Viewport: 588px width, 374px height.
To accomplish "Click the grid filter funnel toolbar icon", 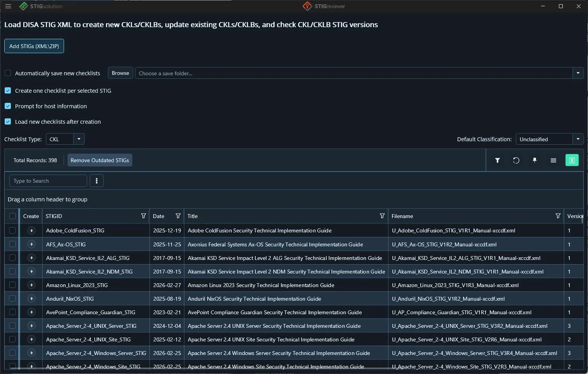I will [x=497, y=160].
